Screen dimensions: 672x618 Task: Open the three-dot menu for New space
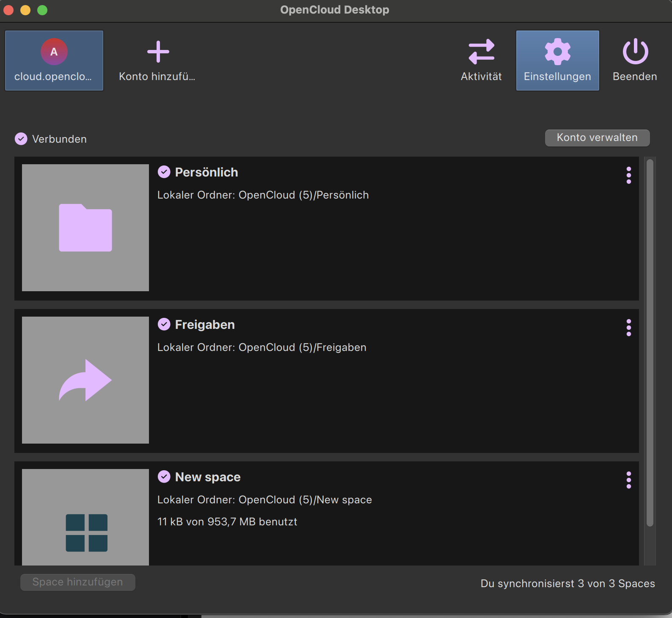(629, 480)
